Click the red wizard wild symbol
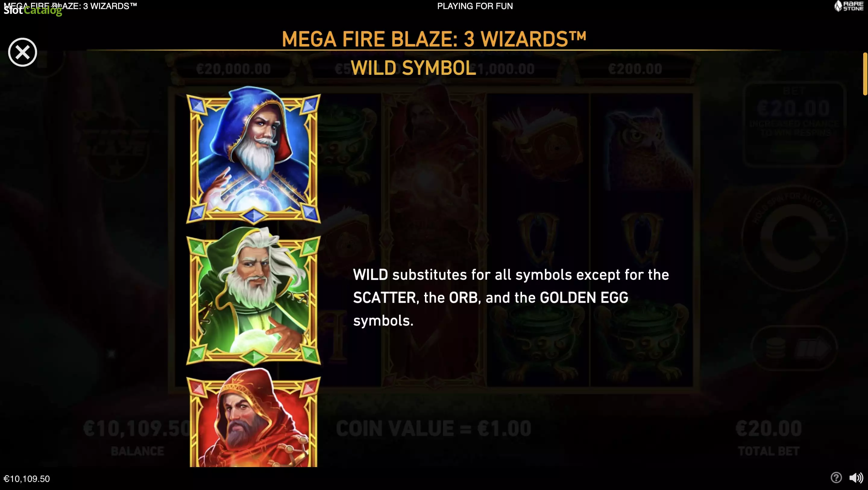 point(253,418)
